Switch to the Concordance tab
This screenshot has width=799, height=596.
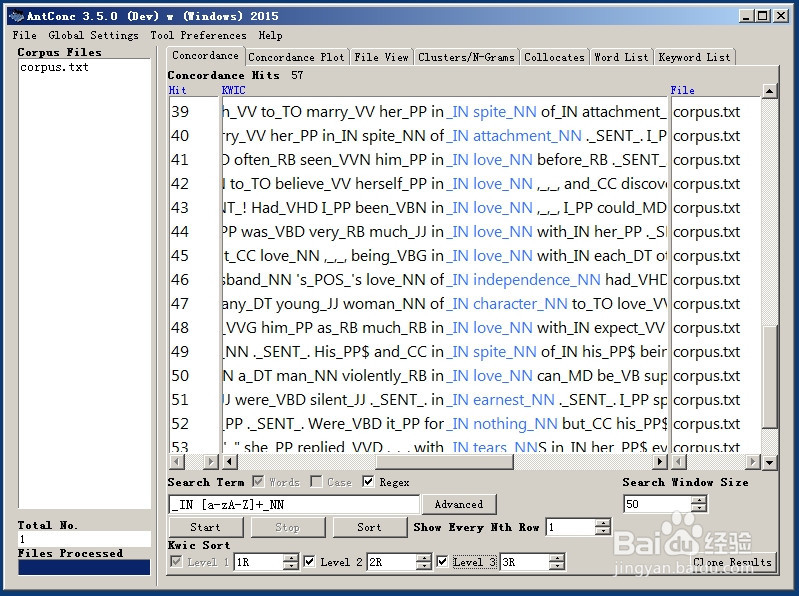pos(205,55)
